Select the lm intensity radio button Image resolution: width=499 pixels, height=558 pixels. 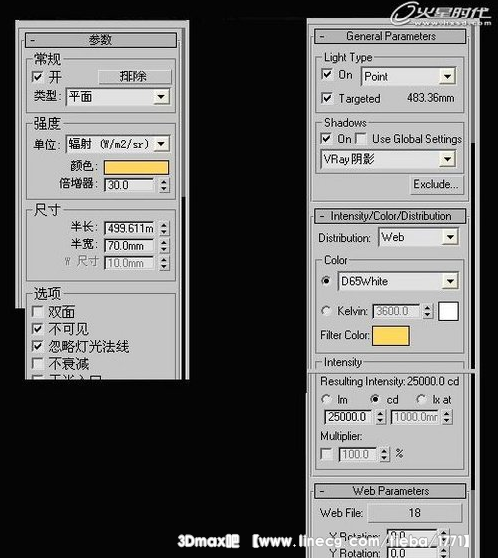tap(326, 399)
